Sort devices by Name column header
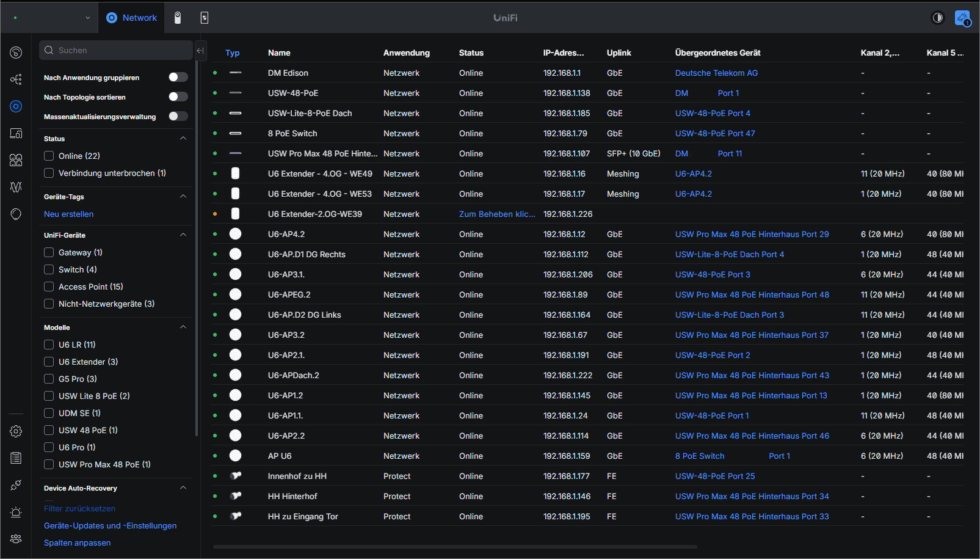 pyautogui.click(x=279, y=53)
